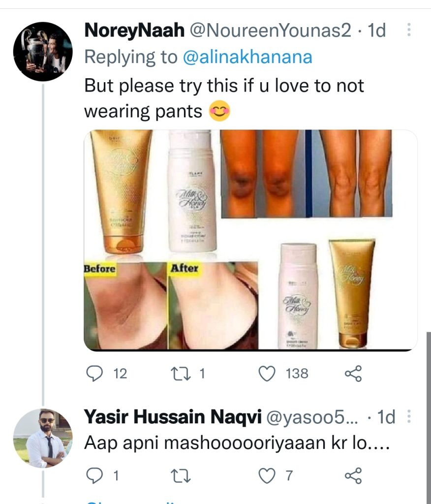Screen dimensions: 431x504
Task: Reply to NoreyNaah's tweet via comment icon
Action: [x=93, y=374]
